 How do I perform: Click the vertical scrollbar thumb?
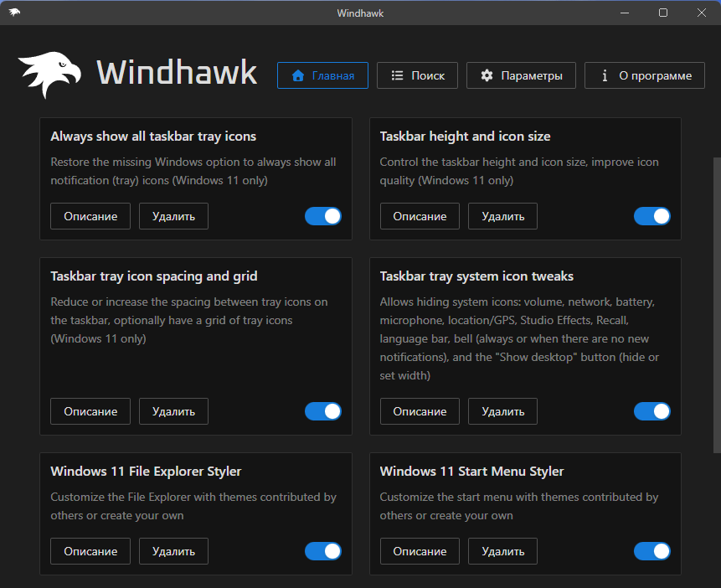(717, 305)
